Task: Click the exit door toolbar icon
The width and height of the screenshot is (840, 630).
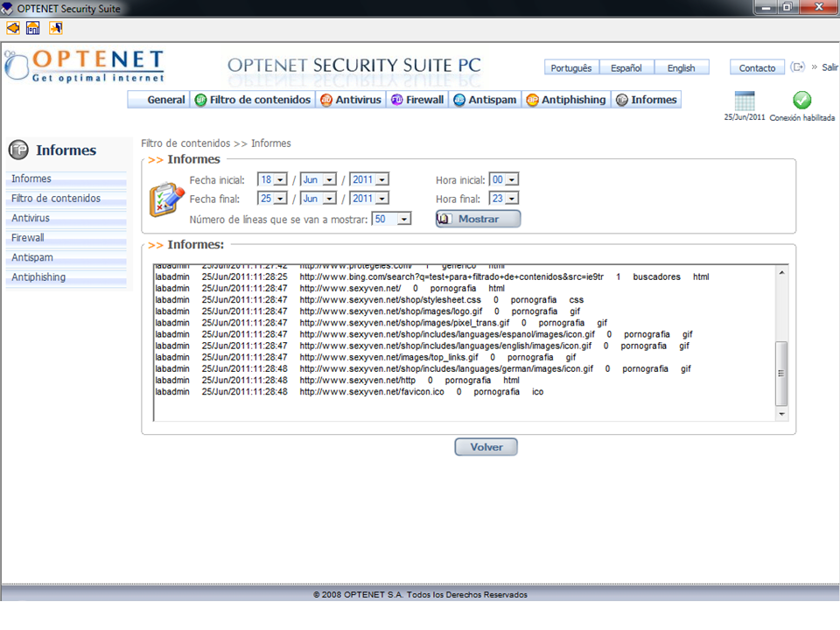Action: point(55,28)
